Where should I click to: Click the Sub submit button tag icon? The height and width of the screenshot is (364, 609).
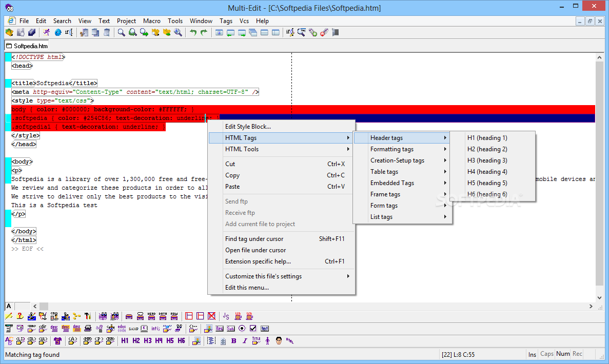point(231,328)
